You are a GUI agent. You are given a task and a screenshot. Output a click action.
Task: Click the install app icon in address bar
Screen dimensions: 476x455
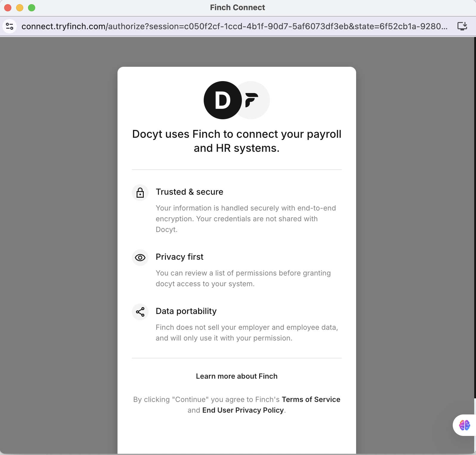coord(462,26)
